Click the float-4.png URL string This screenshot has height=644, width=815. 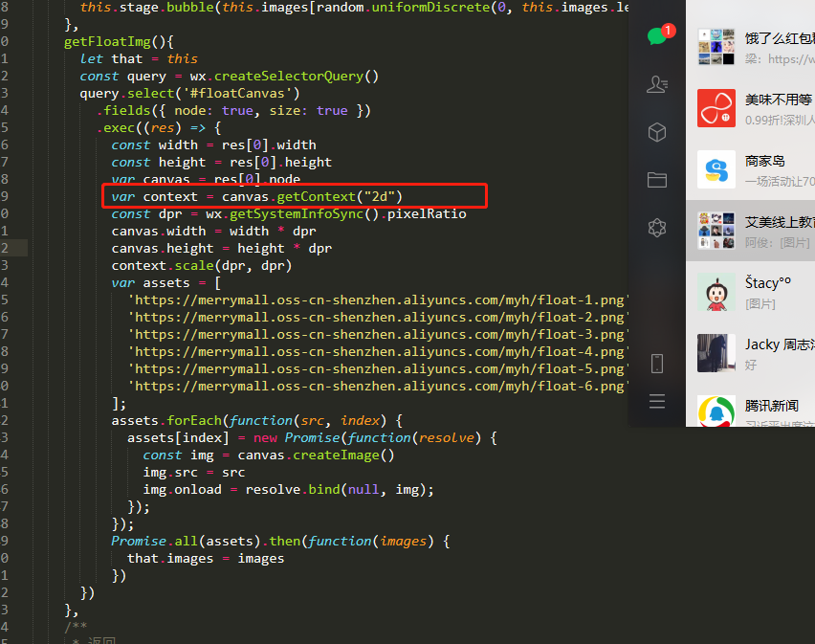coord(378,351)
